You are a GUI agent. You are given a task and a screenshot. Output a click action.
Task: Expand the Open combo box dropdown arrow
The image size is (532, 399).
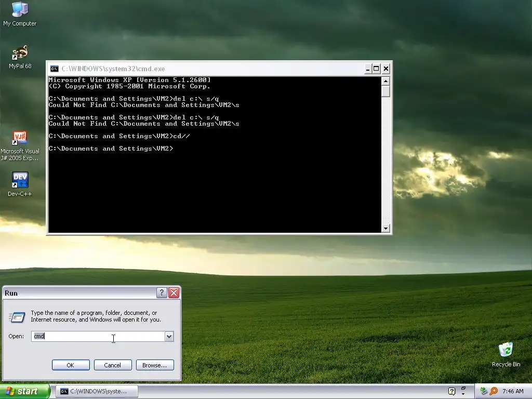tap(169, 336)
